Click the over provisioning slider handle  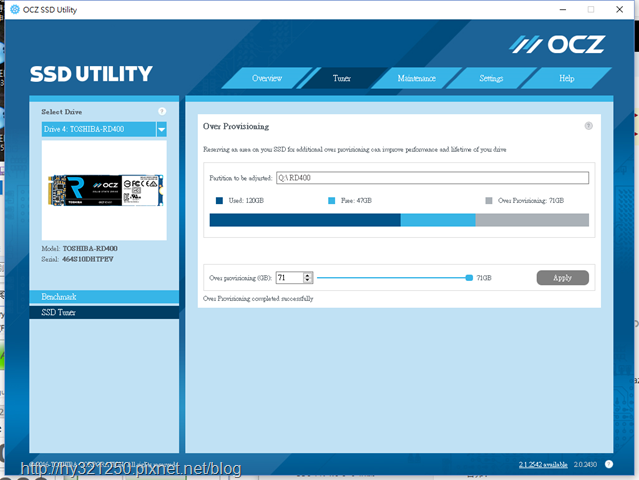[x=469, y=278]
